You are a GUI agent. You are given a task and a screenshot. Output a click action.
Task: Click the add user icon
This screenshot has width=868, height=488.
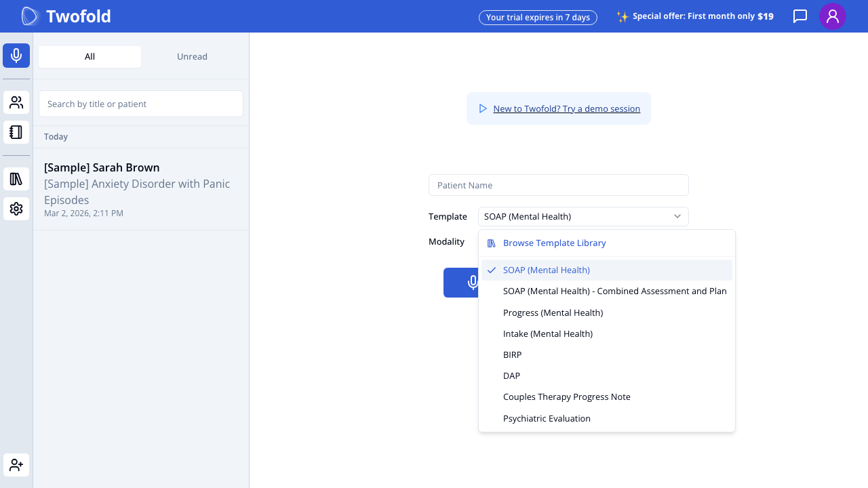pos(16,465)
